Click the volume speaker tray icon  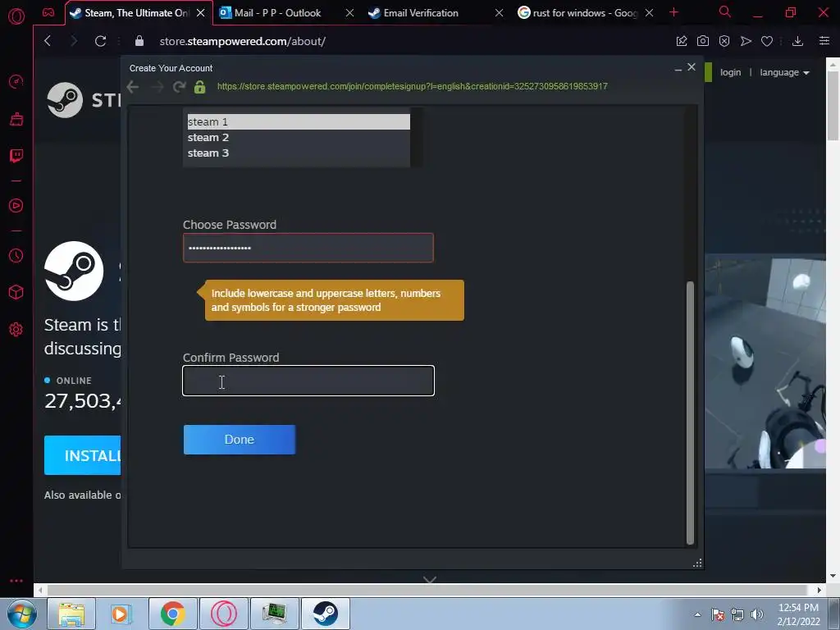757,614
